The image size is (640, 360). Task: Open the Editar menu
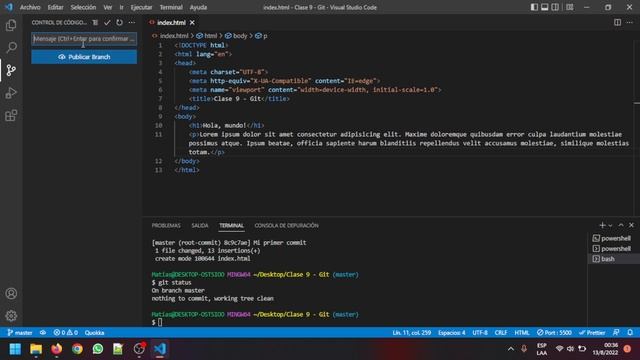(x=56, y=7)
